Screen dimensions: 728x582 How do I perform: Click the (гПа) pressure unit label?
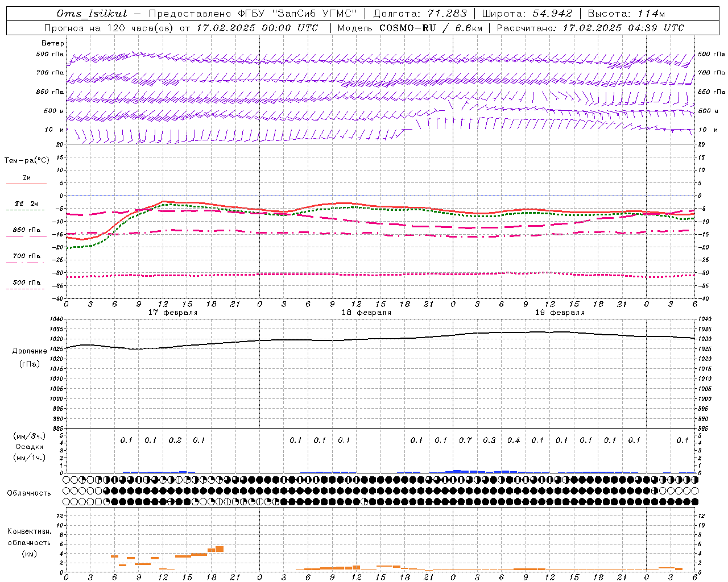30,364
